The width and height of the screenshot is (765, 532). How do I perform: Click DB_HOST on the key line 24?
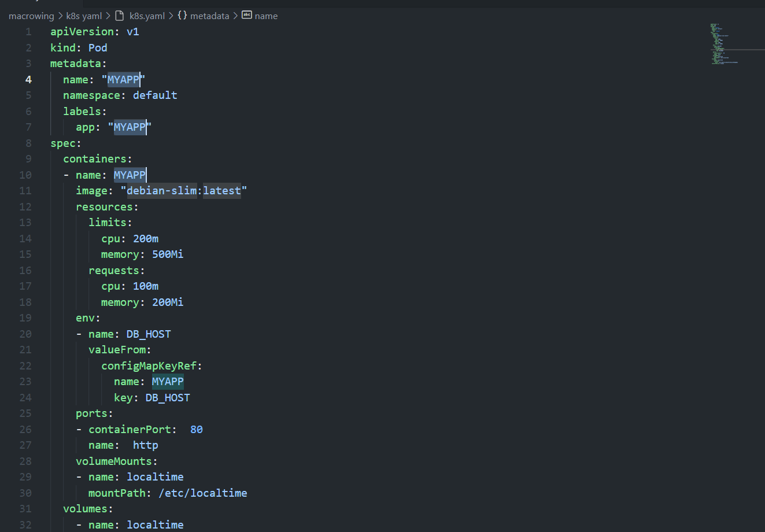pos(168,397)
